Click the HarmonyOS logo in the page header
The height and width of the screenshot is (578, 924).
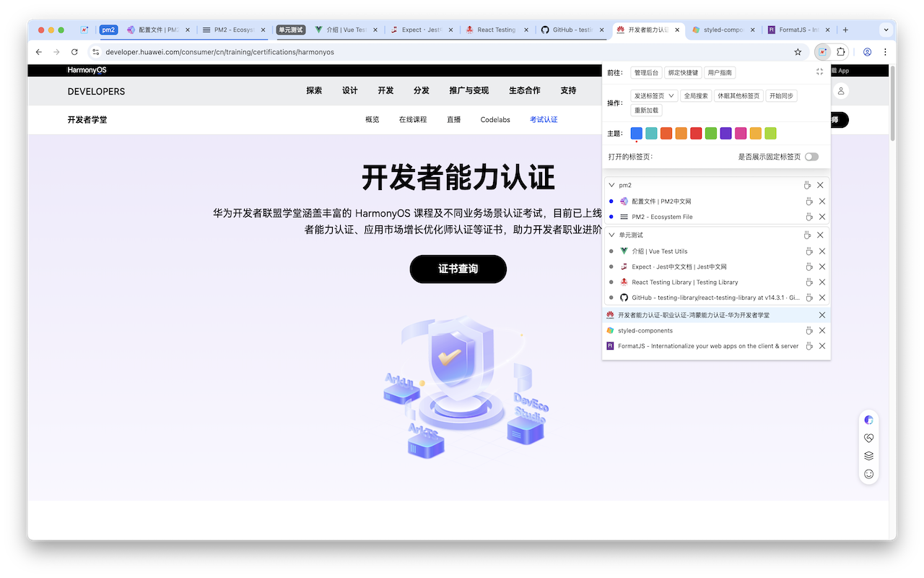pos(87,70)
